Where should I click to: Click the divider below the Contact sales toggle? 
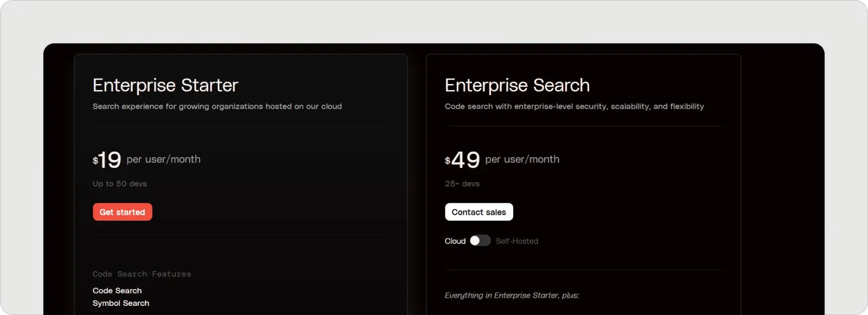583,270
